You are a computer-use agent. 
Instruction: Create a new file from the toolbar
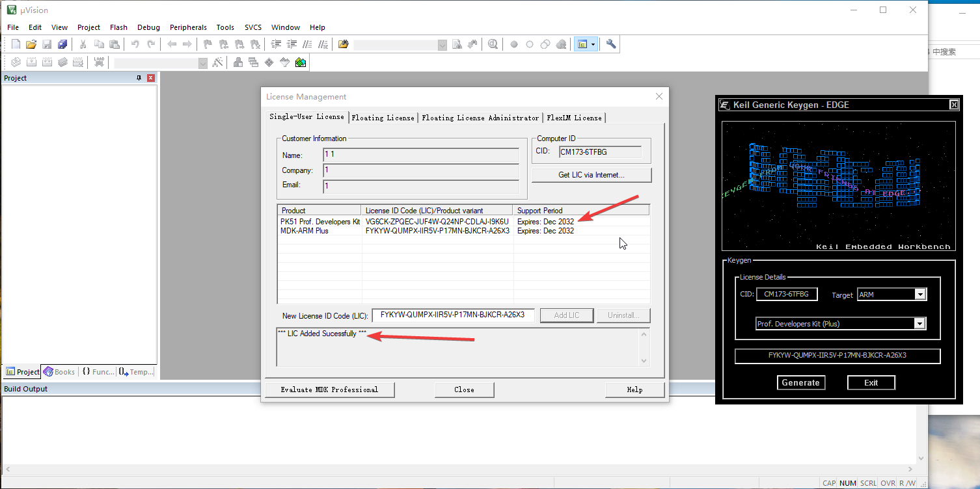(16, 44)
